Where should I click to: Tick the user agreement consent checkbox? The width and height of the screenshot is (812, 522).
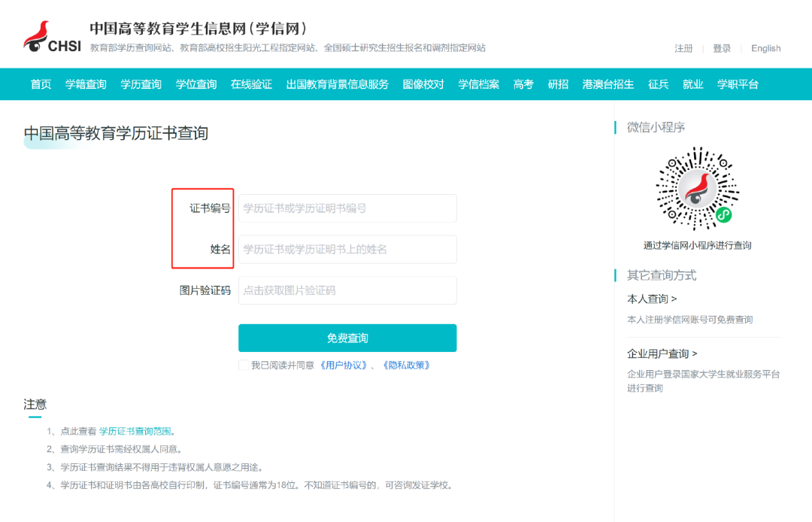[x=244, y=365]
